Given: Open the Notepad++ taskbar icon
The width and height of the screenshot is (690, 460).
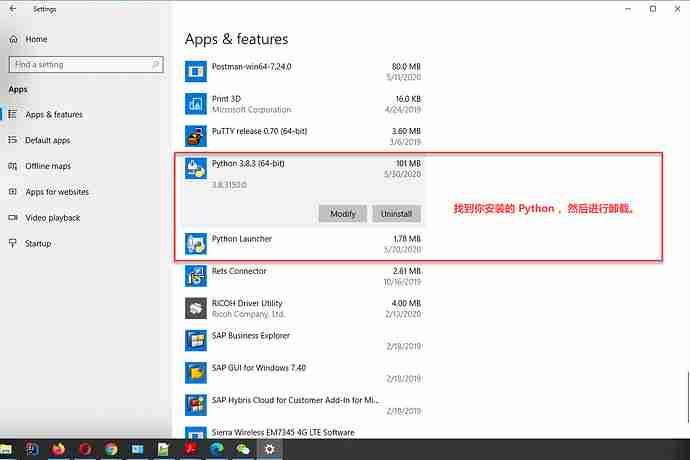Looking at the screenshot, I should tap(163, 449).
